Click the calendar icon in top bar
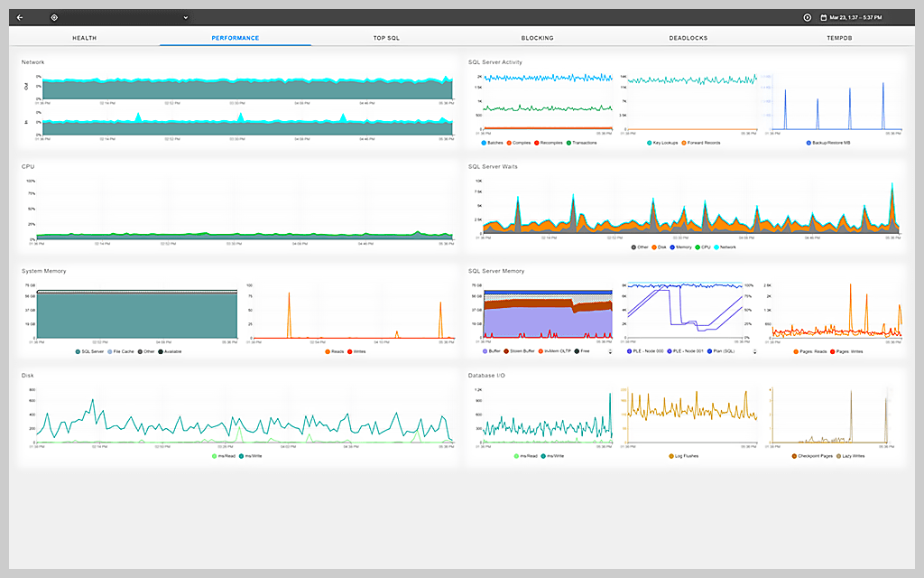924x578 pixels. click(x=823, y=17)
